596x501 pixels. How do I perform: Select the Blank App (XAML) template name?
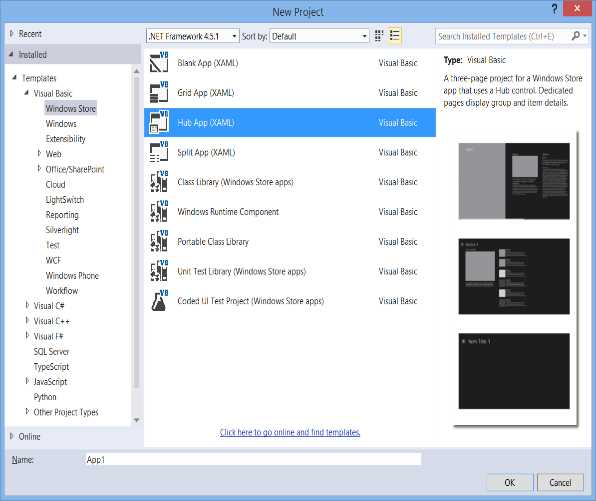click(x=208, y=63)
